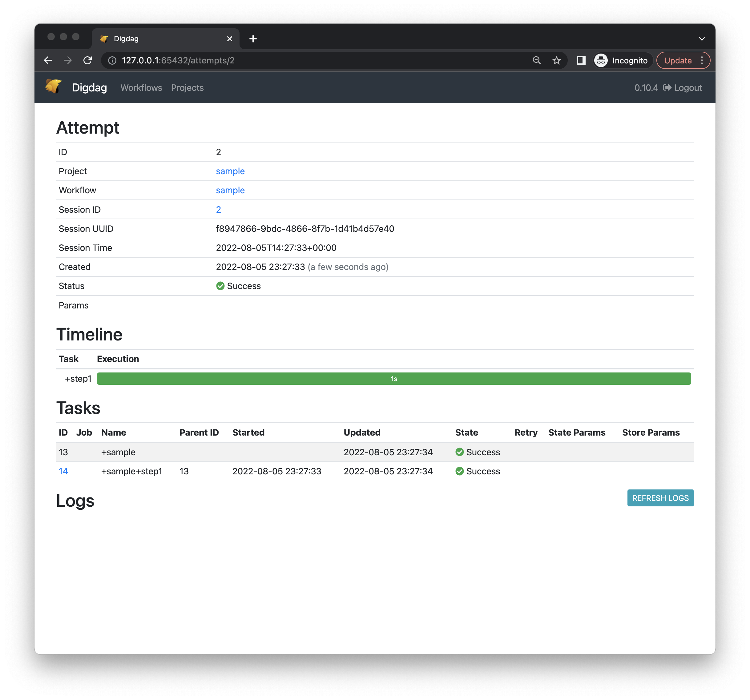The image size is (750, 700).
Task: Click the +sample+step1 task name cell
Action: coord(132,471)
